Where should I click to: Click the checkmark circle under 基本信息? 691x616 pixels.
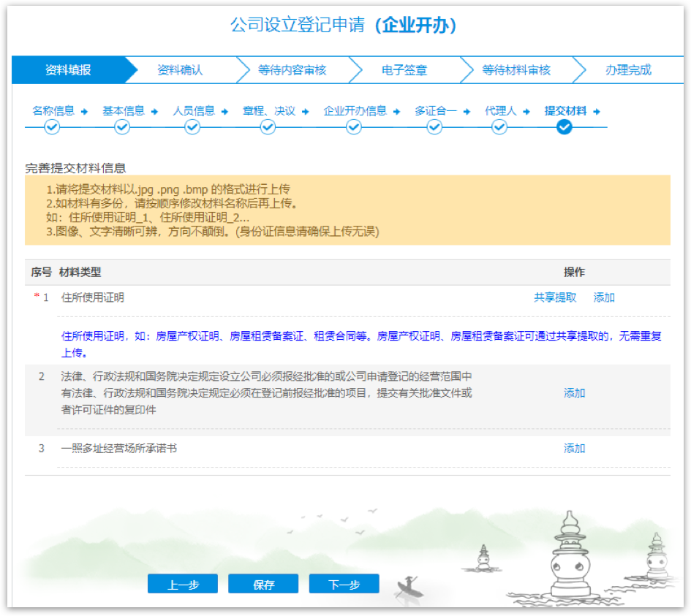tap(122, 127)
